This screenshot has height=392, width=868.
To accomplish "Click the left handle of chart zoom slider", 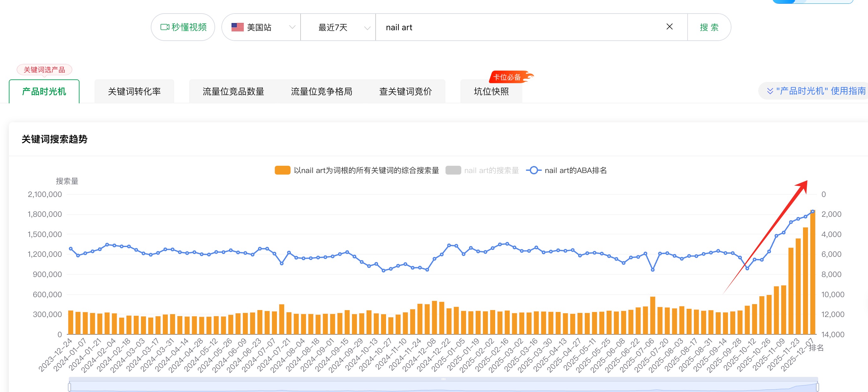I will pyautogui.click(x=69, y=387).
